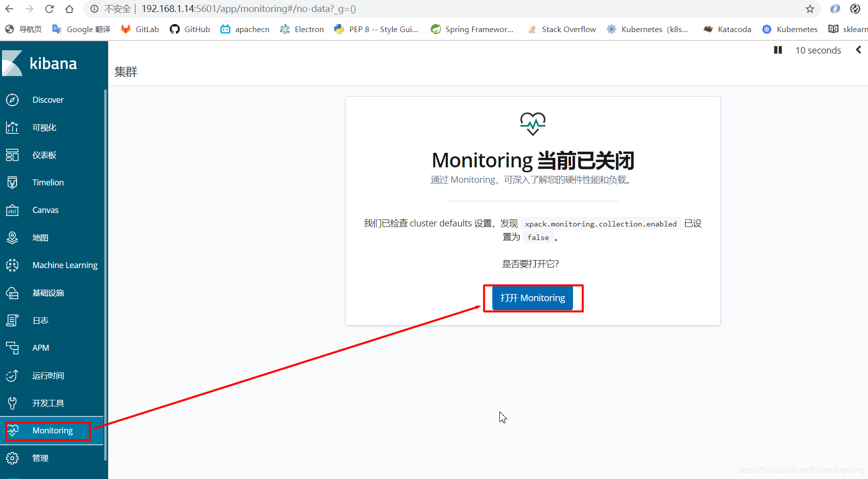Click the 基础设施 infrastructure icon
Screen dimensions: 868x479
[12, 293]
